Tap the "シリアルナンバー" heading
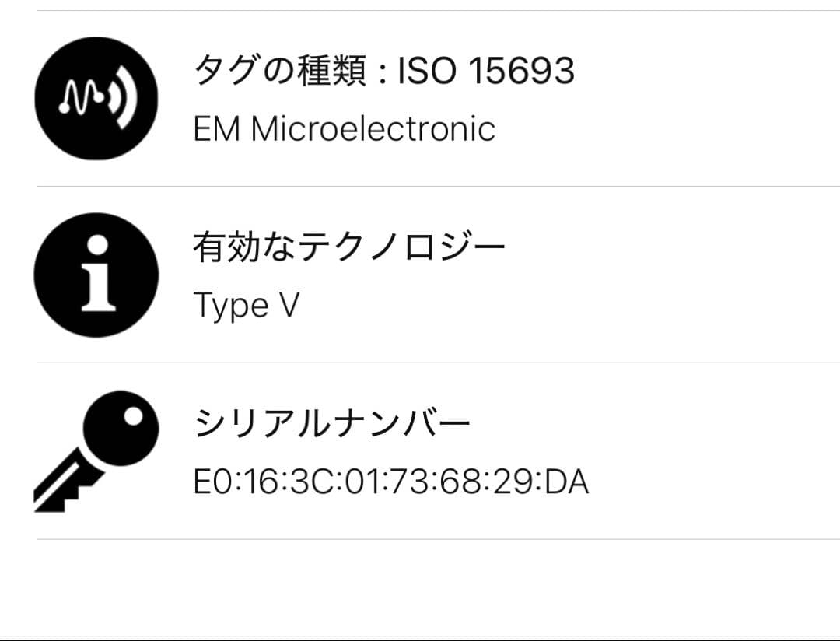This screenshot has width=840, height=641. click(332, 425)
